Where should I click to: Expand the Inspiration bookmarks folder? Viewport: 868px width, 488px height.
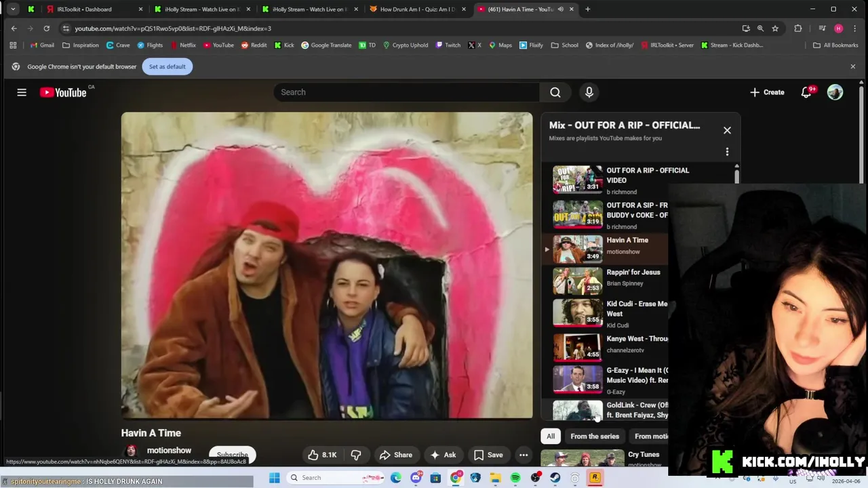(80, 45)
